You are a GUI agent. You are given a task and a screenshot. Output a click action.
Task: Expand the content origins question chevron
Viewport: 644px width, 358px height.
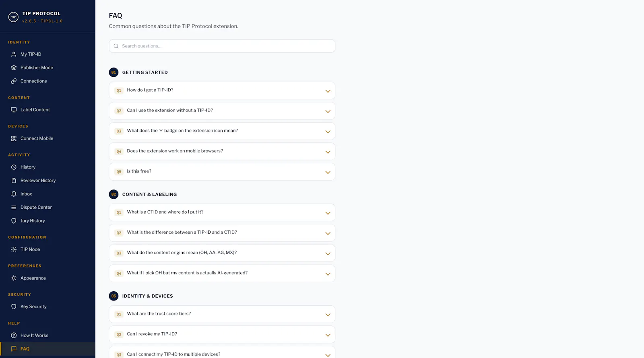(x=328, y=254)
